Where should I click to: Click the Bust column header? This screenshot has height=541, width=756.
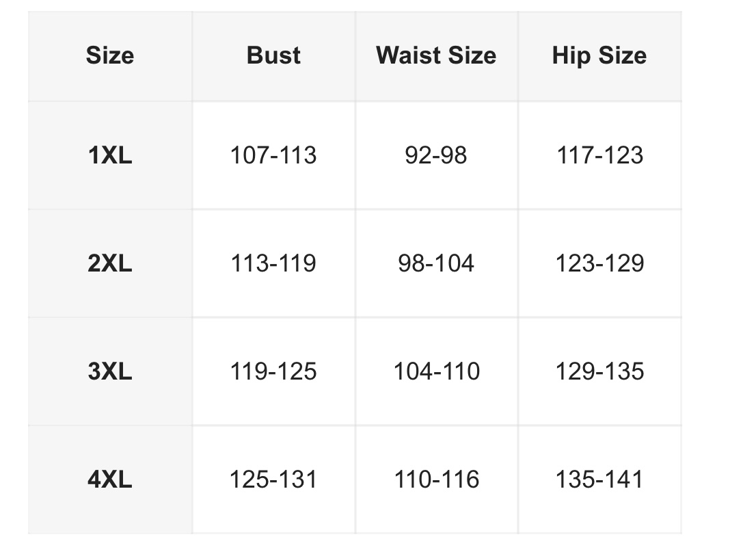pos(273,55)
